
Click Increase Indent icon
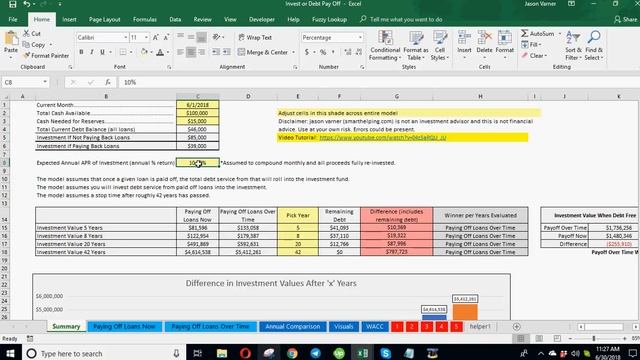coord(227,52)
